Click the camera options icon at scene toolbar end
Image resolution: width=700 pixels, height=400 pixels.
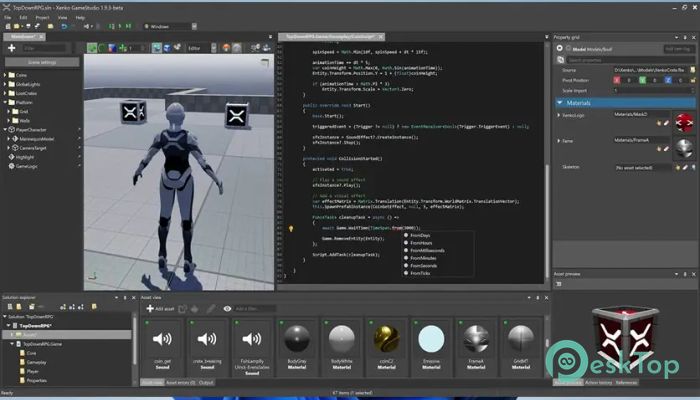(267, 48)
